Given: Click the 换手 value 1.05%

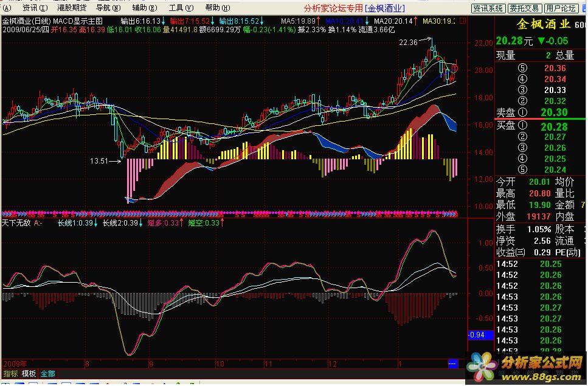Looking at the screenshot, I should 539,229.
